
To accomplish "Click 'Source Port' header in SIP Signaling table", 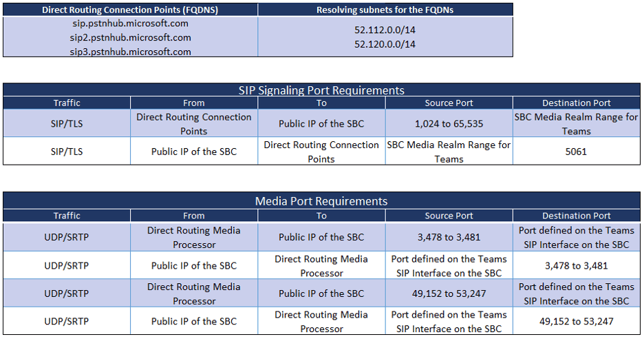I will click(449, 103).
